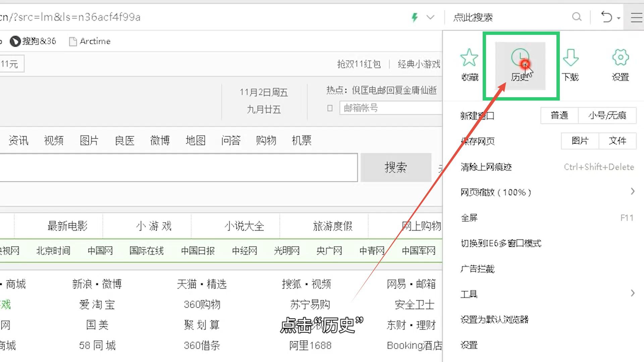The width and height of the screenshot is (644, 362).
Task: Switch to the 购物 search tab
Action: (266, 140)
